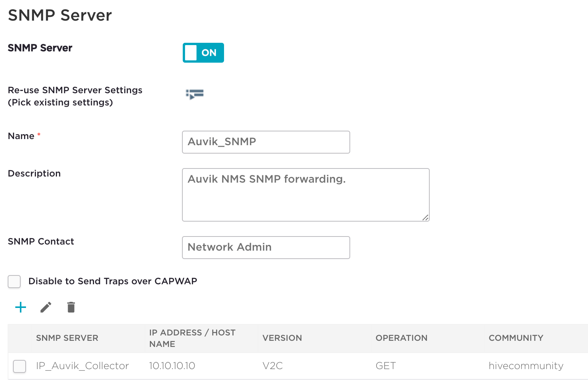Click the OPERATION column header
The height and width of the screenshot is (392, 588).
[x=401, y=338]
